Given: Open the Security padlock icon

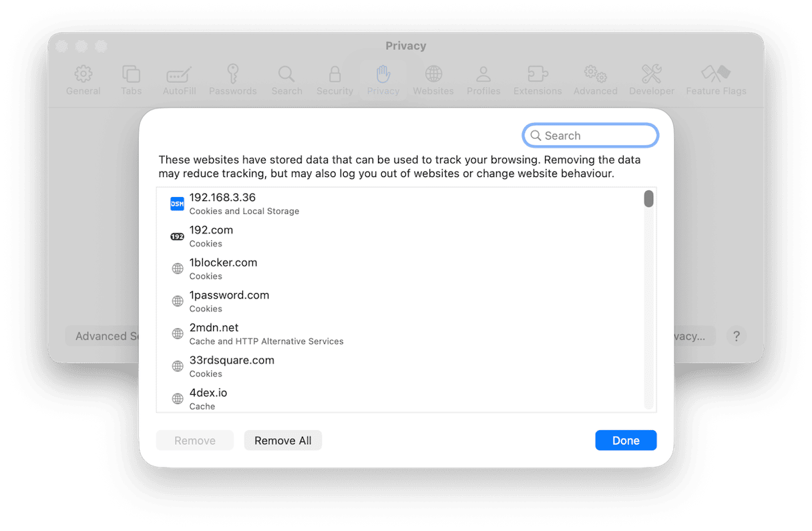Looking at the screenshot, I should pos(335,74).
